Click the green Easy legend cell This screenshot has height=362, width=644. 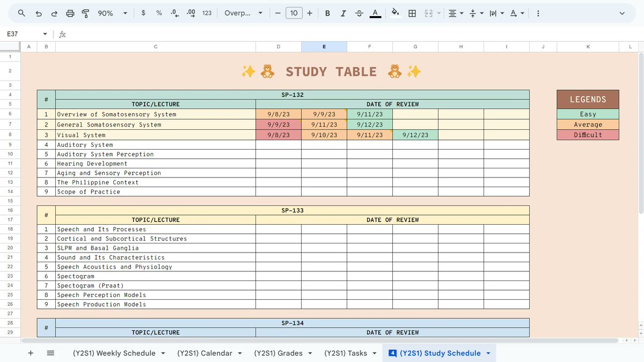coord(588,114)
